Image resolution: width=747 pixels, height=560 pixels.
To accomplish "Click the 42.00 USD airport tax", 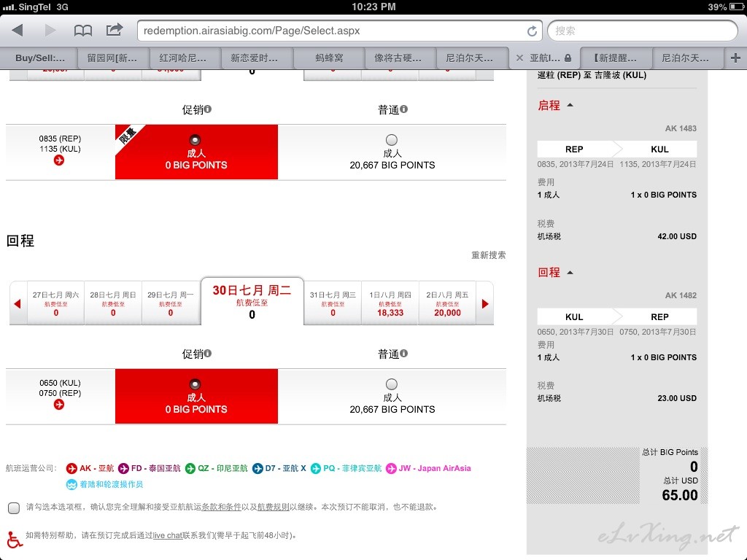I will (x=677, y=237).
